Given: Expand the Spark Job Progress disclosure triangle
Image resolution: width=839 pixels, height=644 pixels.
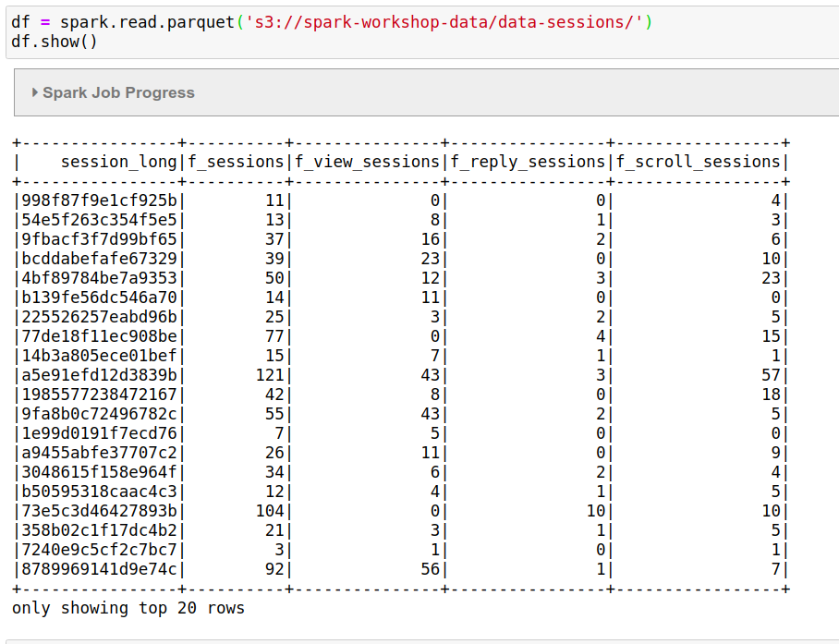Looking at the screenshot, I should click(x=35, y=92).
